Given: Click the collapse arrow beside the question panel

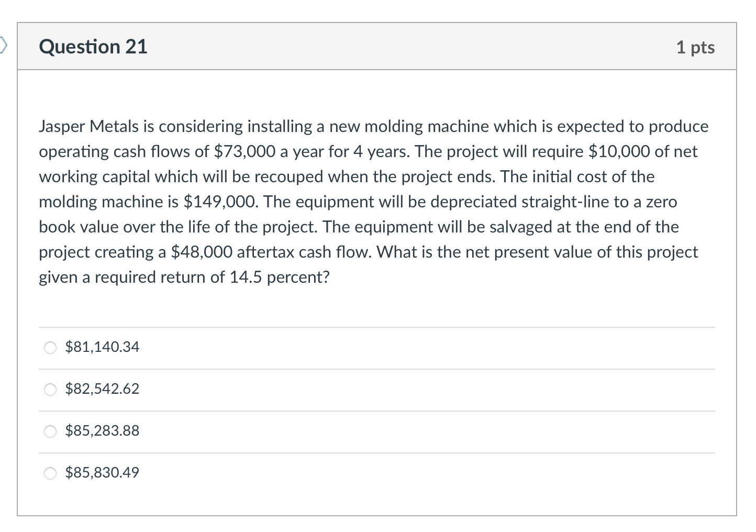Looking at the screenshot, I should tap(4, 46).
